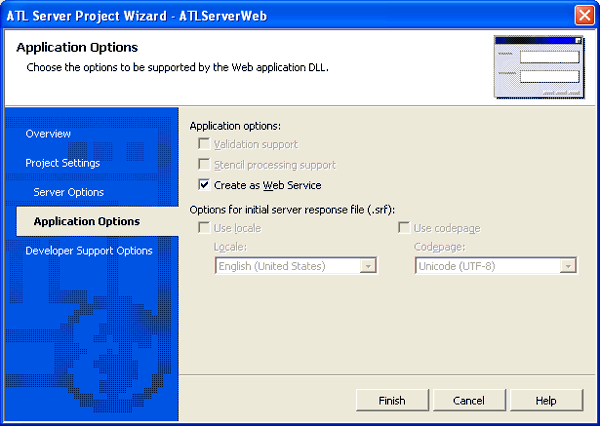Toggle Stencil processing support checkbox
The width and height of the screenshot is (600, 426).
(x=205, y=165)
